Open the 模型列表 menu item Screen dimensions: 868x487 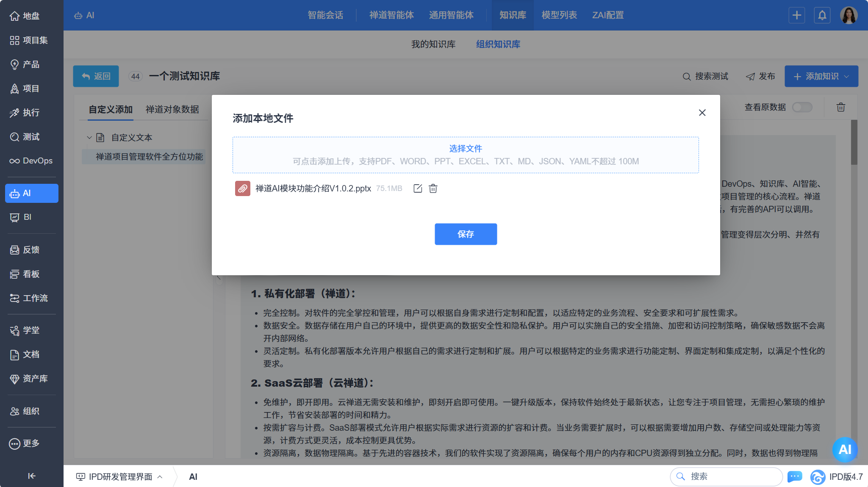click(559, 15)
